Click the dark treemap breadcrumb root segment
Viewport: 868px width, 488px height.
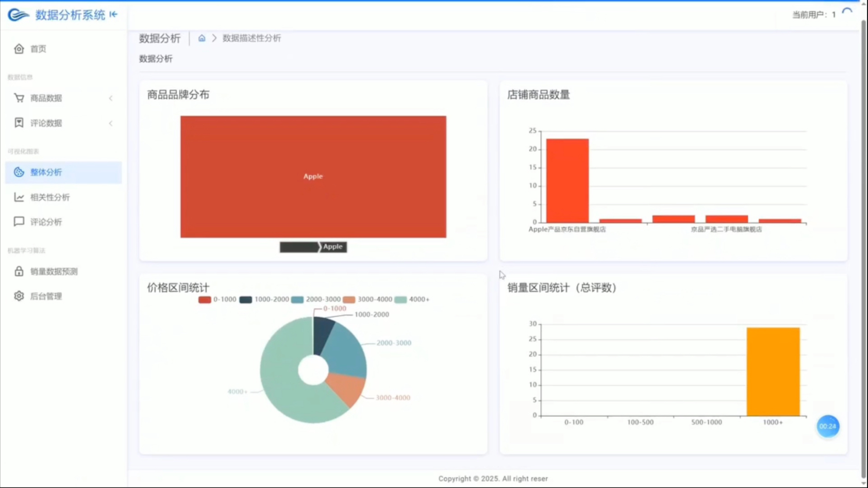[299, 247]
